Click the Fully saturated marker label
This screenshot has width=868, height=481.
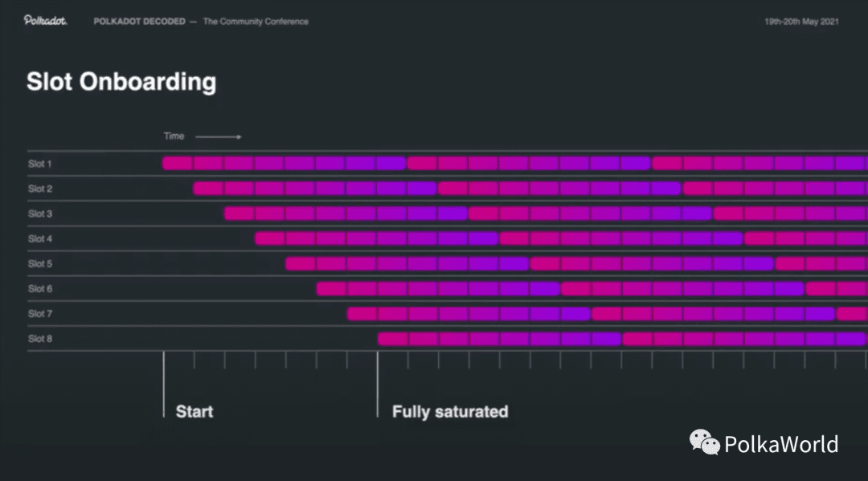pos(450,411)
